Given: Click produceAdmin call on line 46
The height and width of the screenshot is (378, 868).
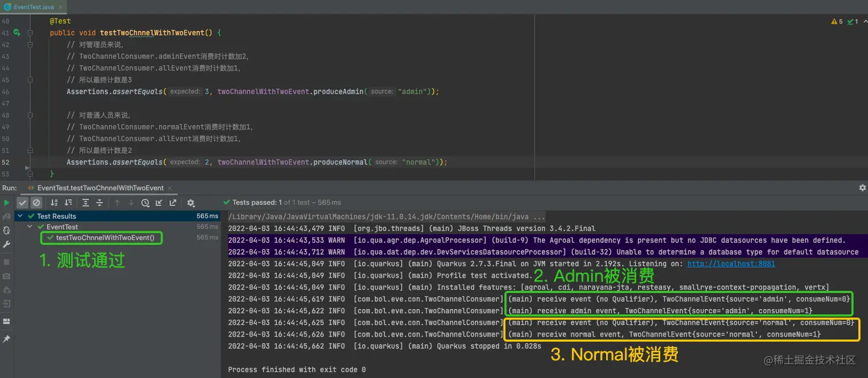Looking at the screenshot, I should coord(338,92).
